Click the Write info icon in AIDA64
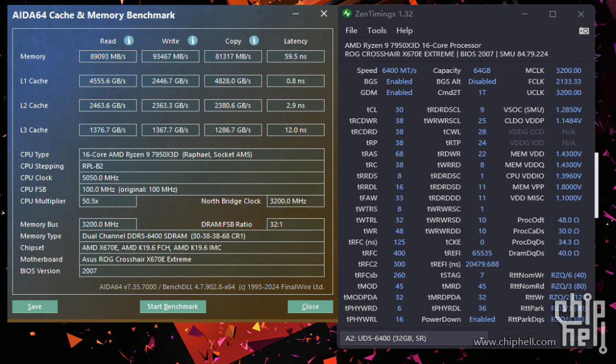Image resolution: width=616 pixels, height=364 pixels. pyautogui.click(x=193, y=40)
